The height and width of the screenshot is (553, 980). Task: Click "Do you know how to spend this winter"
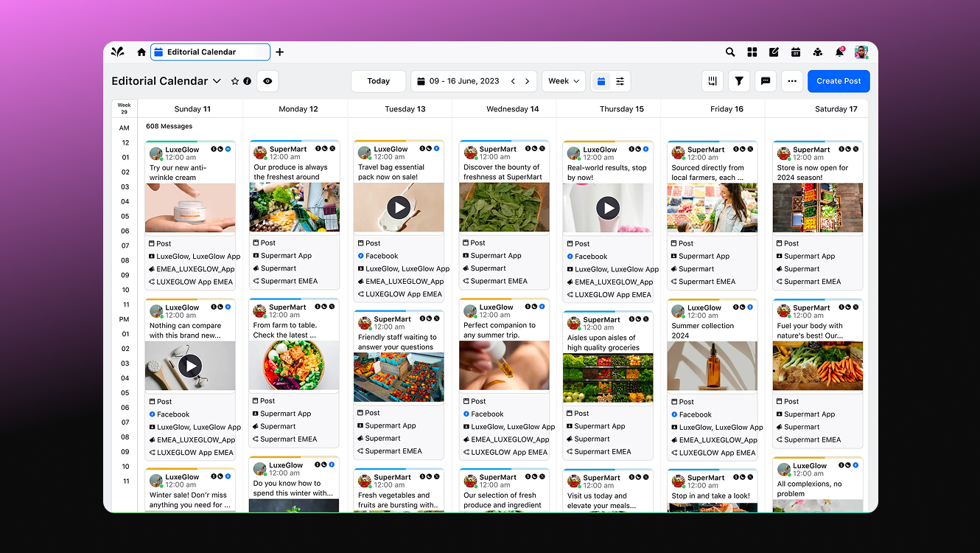(x=293, y=488)
